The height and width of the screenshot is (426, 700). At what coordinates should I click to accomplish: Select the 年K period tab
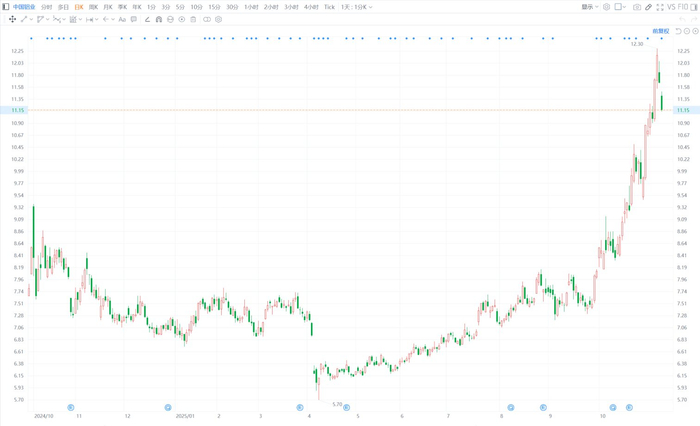coord(137,7)
